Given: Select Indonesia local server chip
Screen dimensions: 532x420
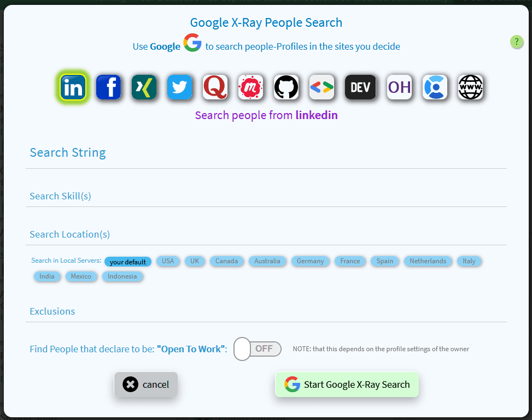Looking at the screenshot, I should [122, 276].
